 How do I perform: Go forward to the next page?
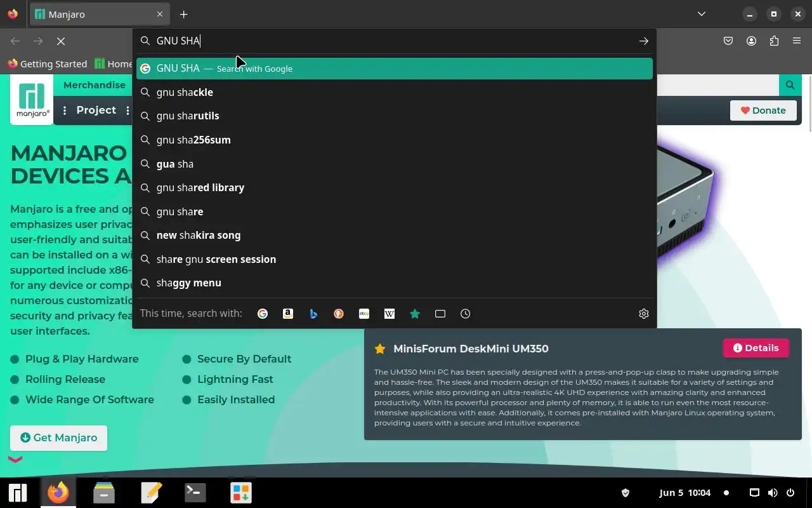[38, 41]
